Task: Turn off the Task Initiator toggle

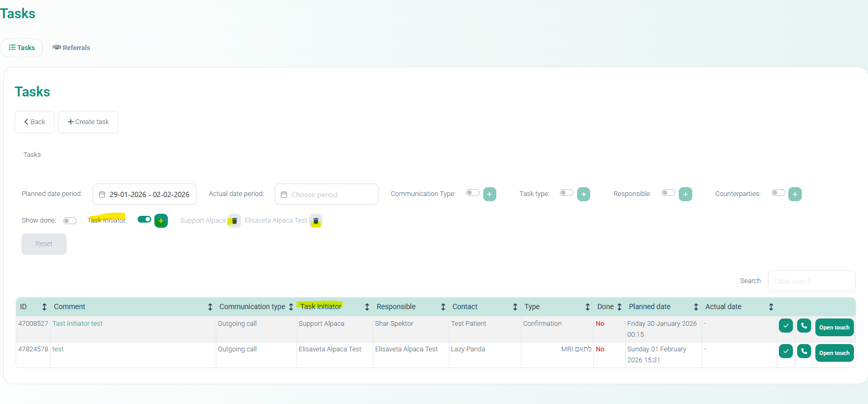Action: point(144,219)
